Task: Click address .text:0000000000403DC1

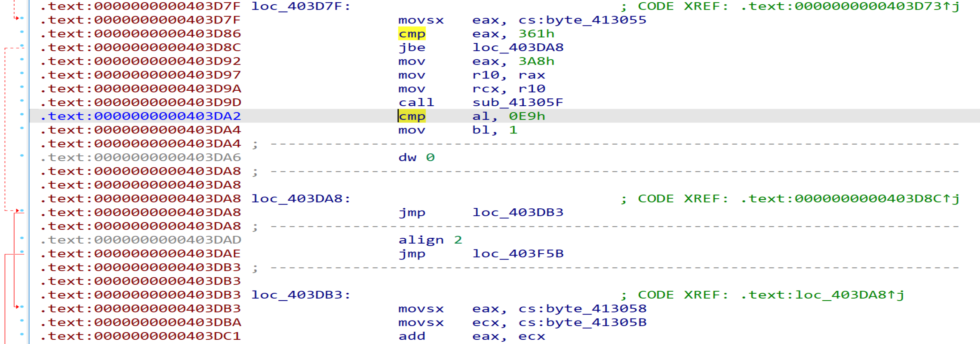Action: coord(140,336)
